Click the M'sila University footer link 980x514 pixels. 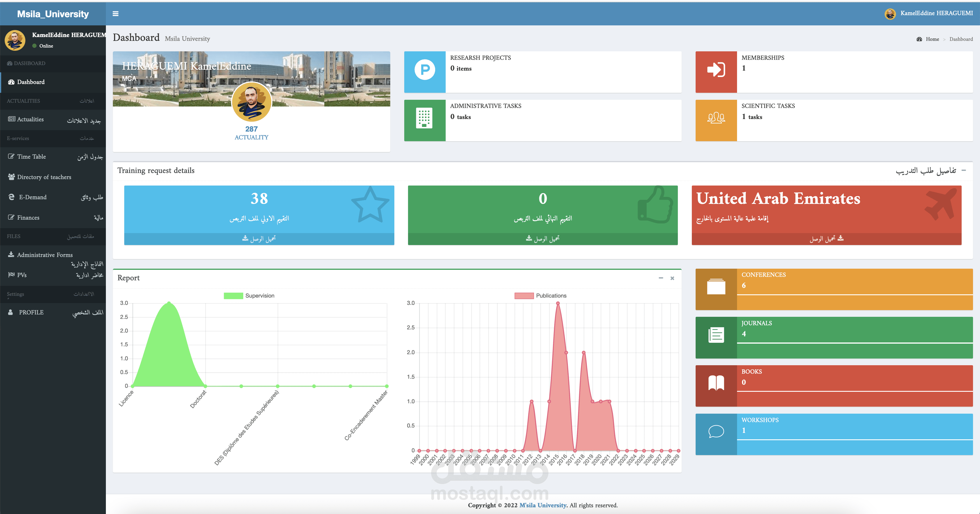542,505
